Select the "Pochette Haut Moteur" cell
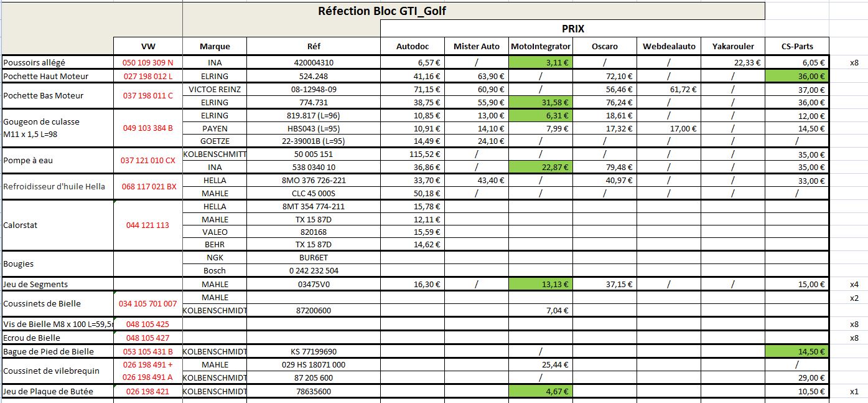The image size is (868, 403). (58, 76)
